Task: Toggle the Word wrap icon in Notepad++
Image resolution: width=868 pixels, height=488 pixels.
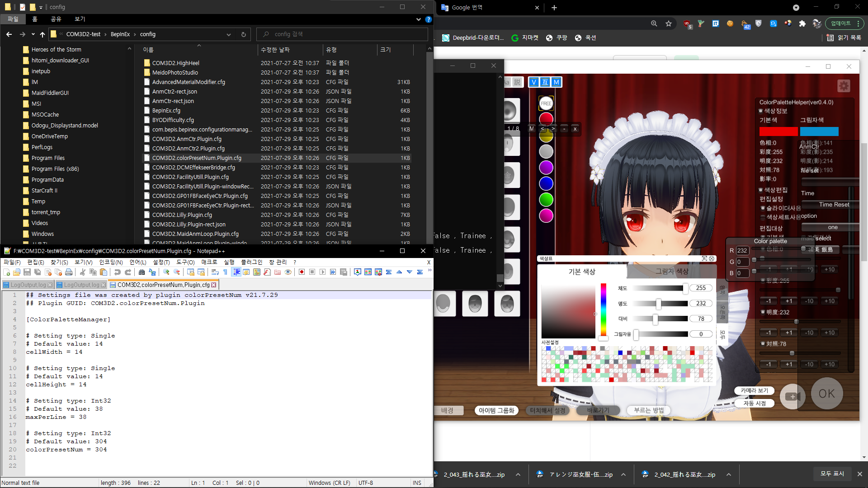Action: tap(215, 272)
